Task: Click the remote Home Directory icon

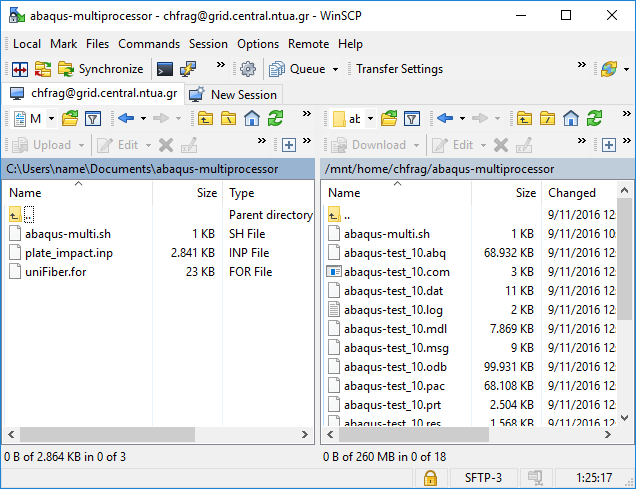Action: point(571,119)
